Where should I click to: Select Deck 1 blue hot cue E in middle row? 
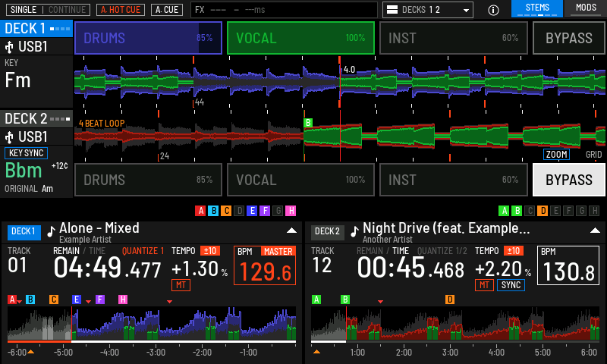click(252, 211)
